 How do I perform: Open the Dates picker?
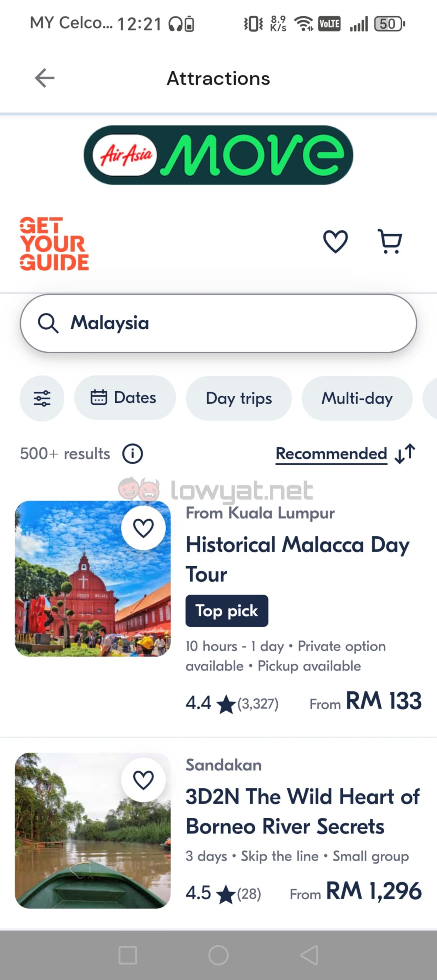[x=125, y=398]
